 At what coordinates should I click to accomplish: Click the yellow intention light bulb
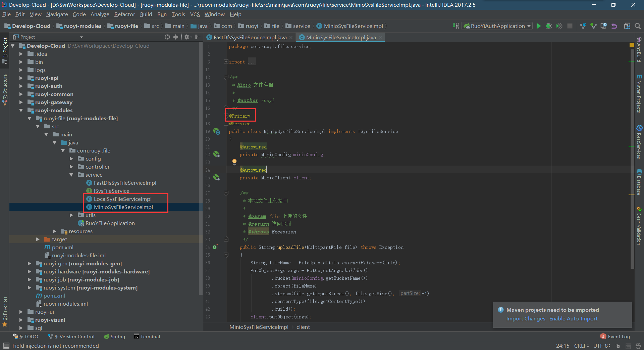point(234,162)
